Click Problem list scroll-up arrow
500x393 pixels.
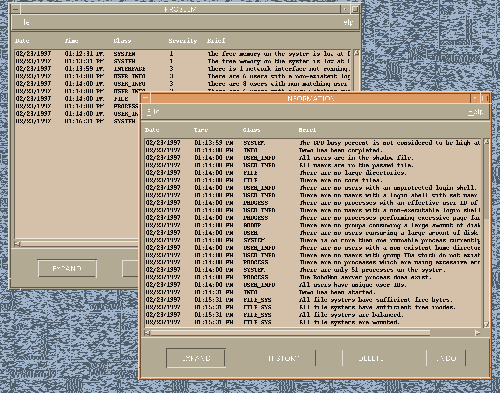coord(356,53)
